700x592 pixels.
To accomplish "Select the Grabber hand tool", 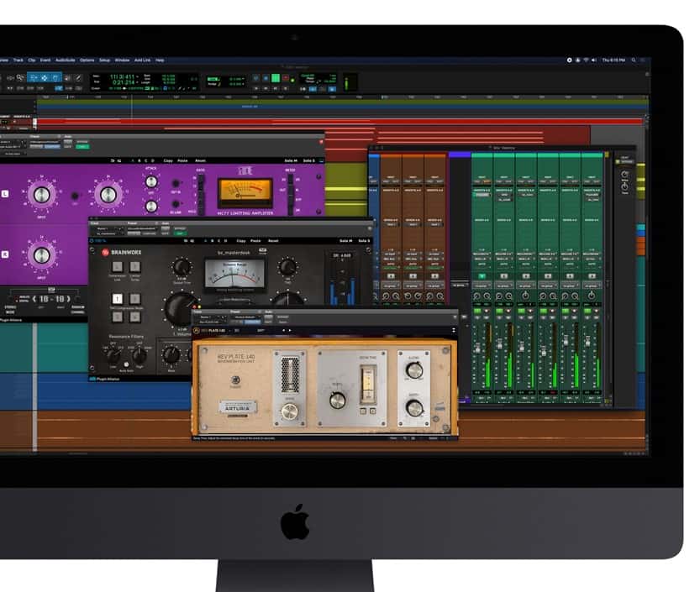I will (55, 78).
